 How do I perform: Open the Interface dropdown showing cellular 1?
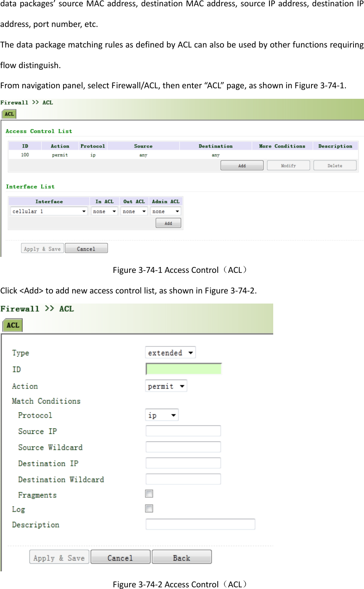(48, 211)
